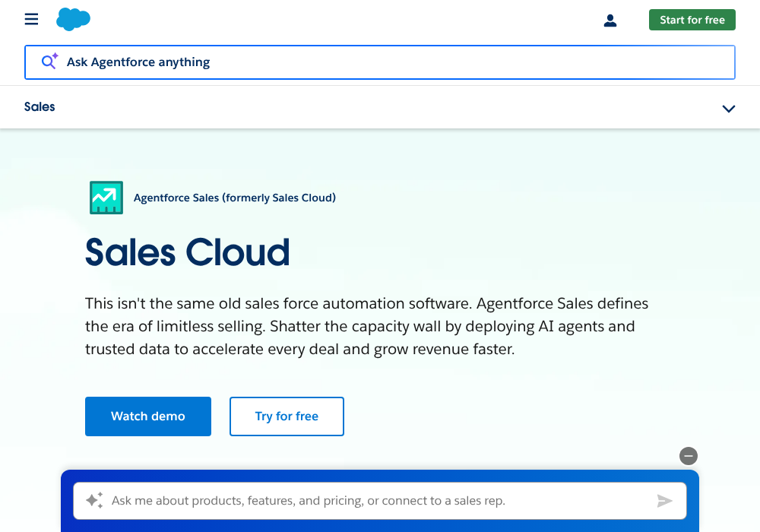The image size is (760, 532).
Task: Expand the Sales navigation chevron
Action: (729, 109)
